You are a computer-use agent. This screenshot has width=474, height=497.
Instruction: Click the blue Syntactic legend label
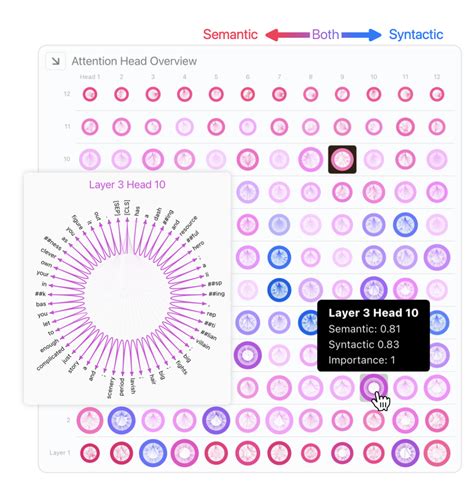tap(416, 34)
